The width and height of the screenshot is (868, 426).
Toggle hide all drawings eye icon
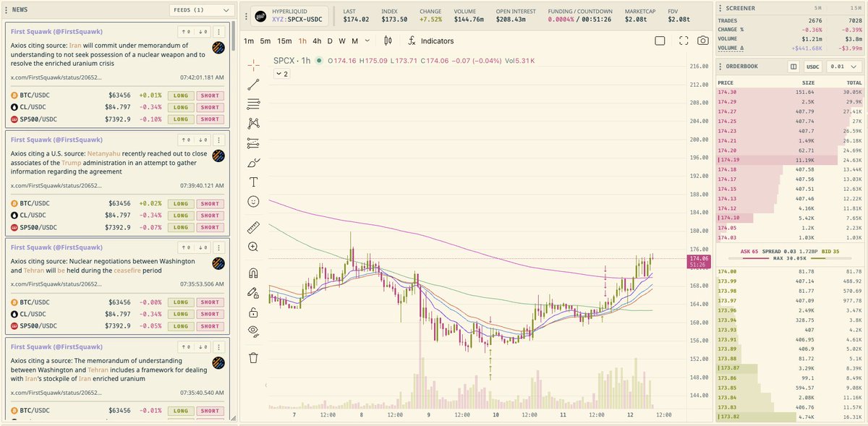coord(253,332)
